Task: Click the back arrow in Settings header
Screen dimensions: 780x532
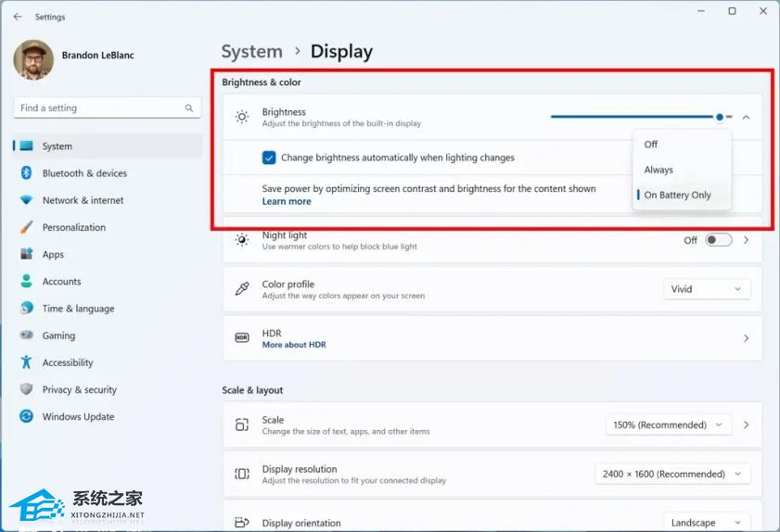Action: [18, 17]
